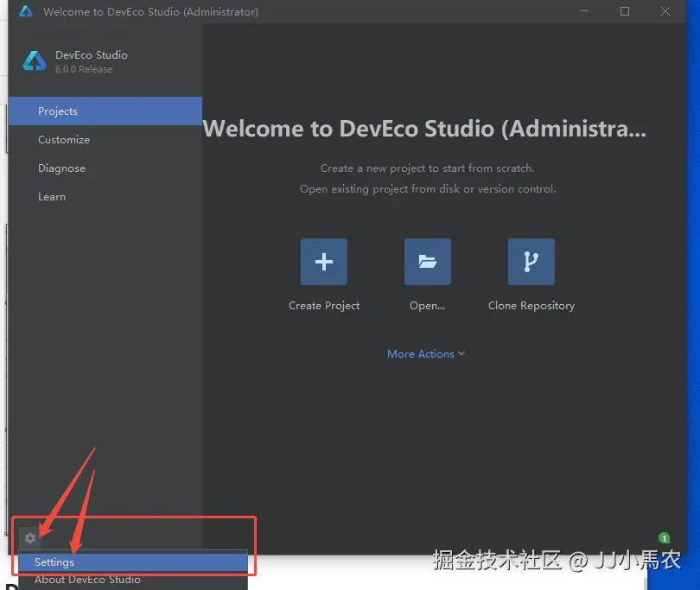Switch to the Customize tab
The height and width of the screenshot is (590, 700).
tap(105, 140)
